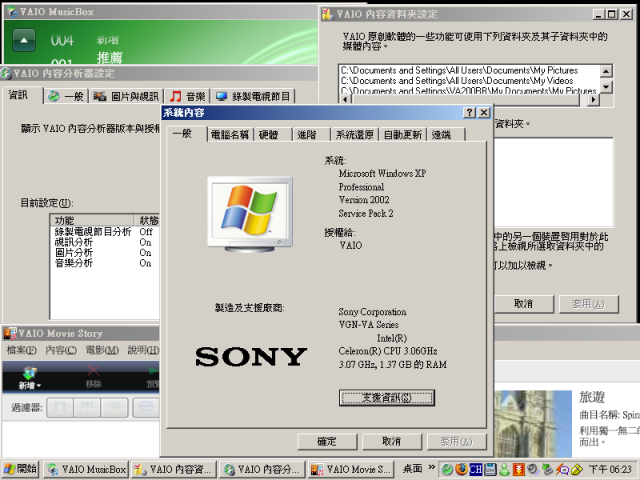Open the 內容(C) menu in Movie Story
The width and height of the screenshot is (640, 480).
61,350
